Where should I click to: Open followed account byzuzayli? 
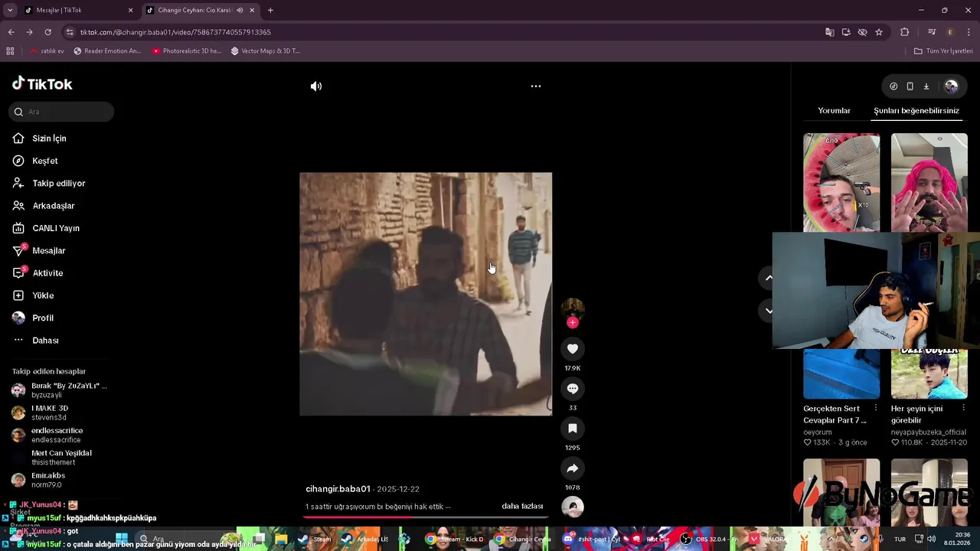(x=60, y=390)
